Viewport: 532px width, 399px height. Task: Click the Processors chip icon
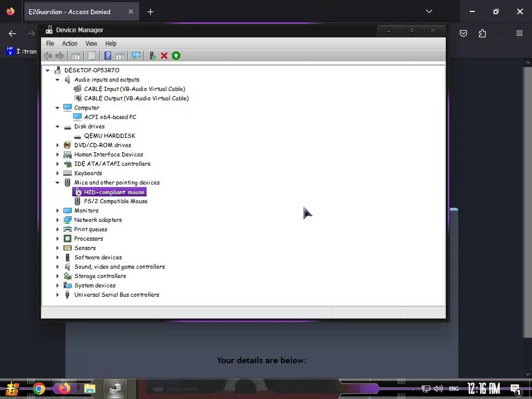pyautogui.click(x=68, y=238)
